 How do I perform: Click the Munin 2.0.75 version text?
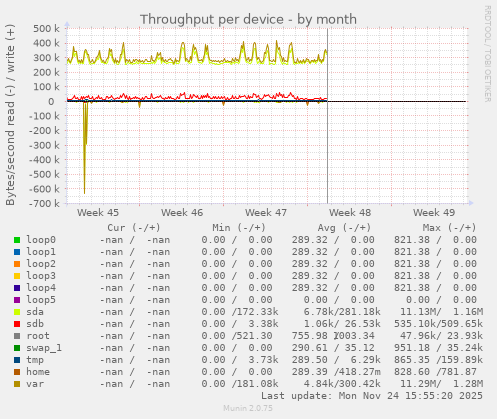248,408
